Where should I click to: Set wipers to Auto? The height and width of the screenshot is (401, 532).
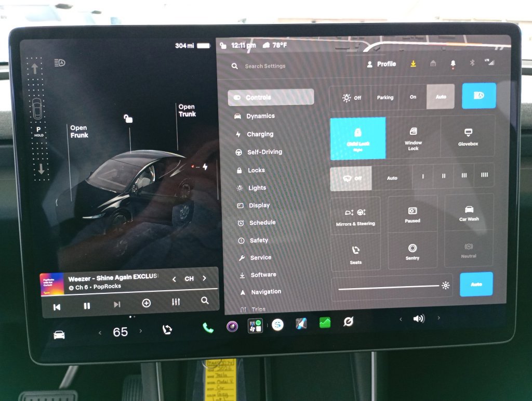tap(392, 177)
